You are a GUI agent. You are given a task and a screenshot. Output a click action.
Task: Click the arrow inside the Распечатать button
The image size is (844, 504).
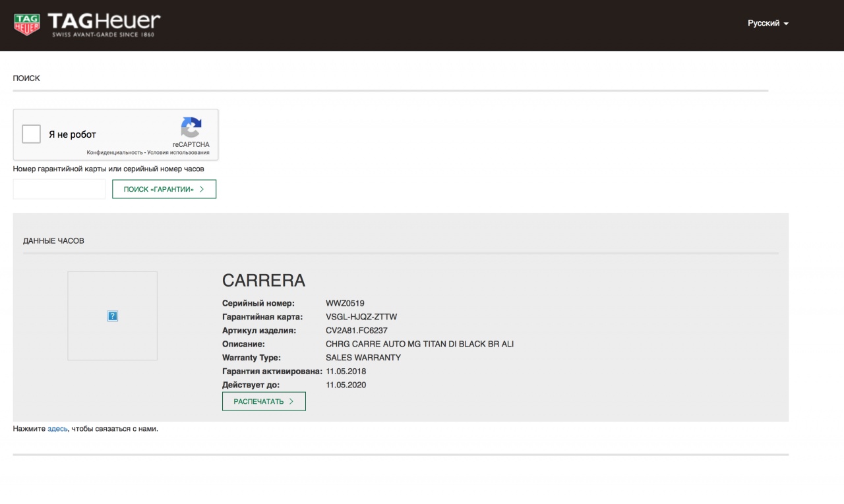(291, 401)
